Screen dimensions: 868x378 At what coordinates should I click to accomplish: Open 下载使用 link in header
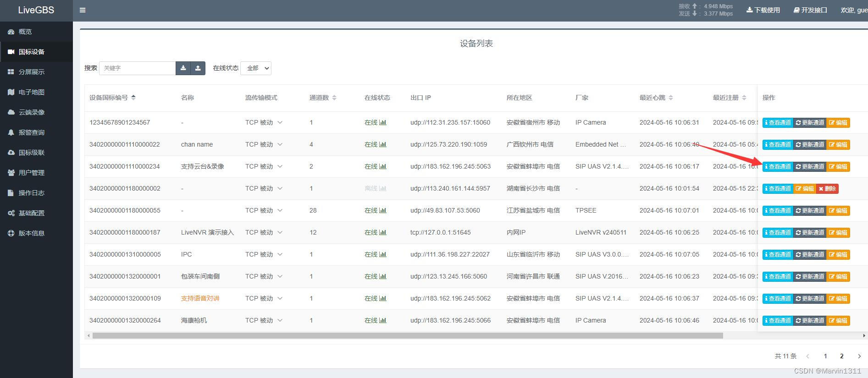pyautogui.click(x=763, y=10)
